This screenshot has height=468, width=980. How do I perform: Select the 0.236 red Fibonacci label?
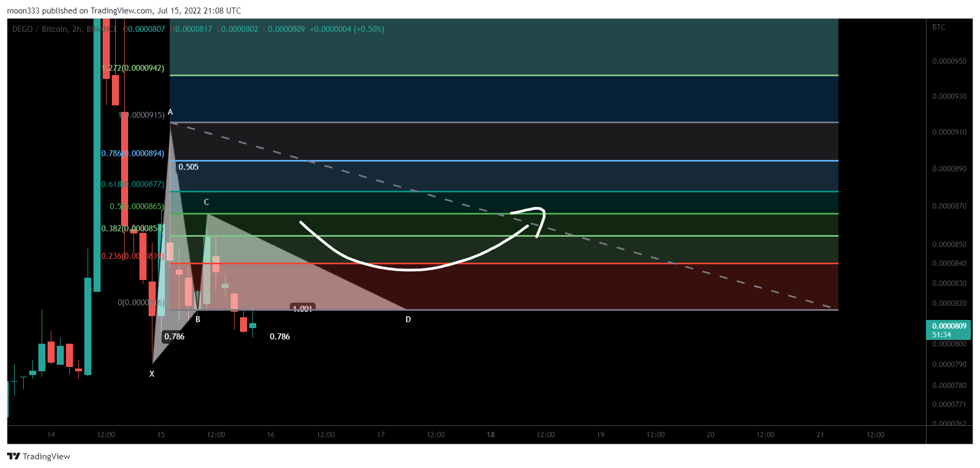coord(133,256)
